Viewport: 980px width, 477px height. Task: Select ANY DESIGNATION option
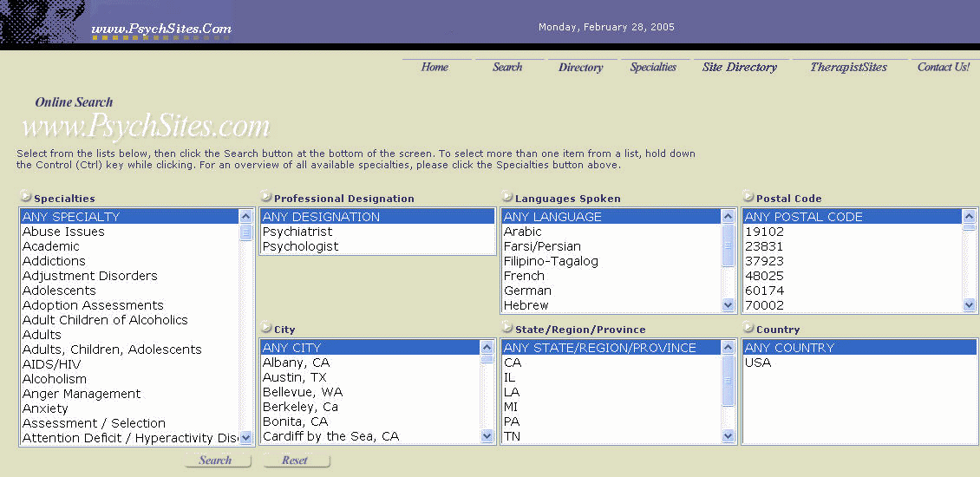point(377,217)
